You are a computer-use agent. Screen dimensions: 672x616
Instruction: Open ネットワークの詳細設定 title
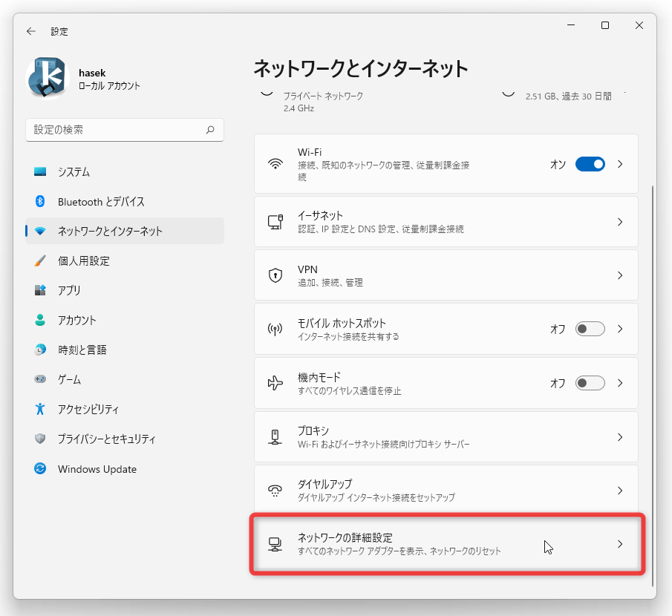pos(345,537)
